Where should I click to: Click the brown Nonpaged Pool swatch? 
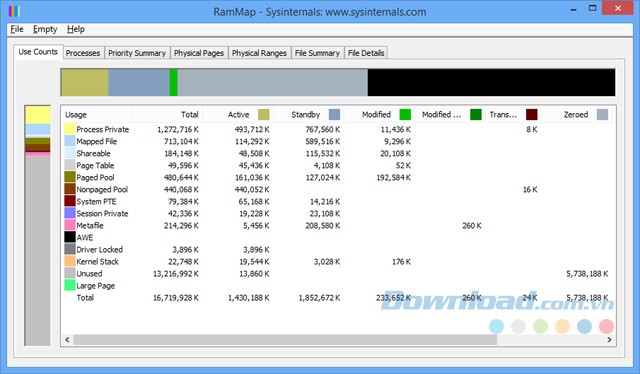[x=70, y=189]
